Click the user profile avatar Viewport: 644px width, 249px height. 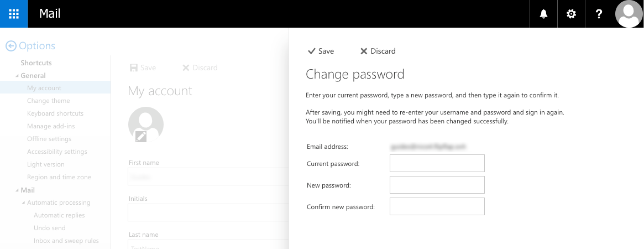click(x=629, y=14)
